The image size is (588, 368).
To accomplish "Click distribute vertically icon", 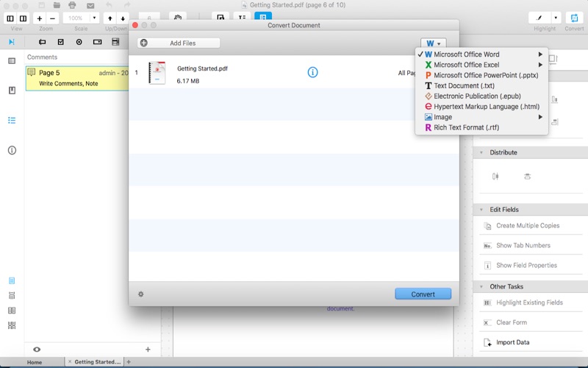I will [x=527, y=176].
